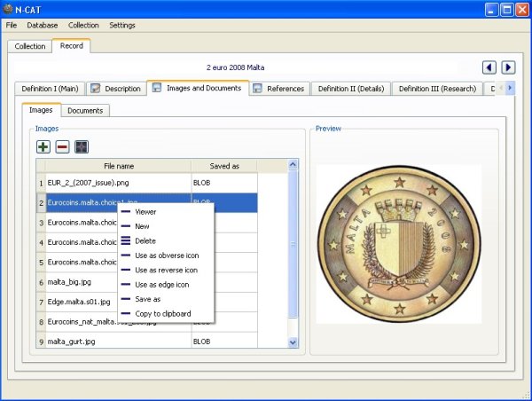Click row header number 5
The image size is (532, 401).
41,263
